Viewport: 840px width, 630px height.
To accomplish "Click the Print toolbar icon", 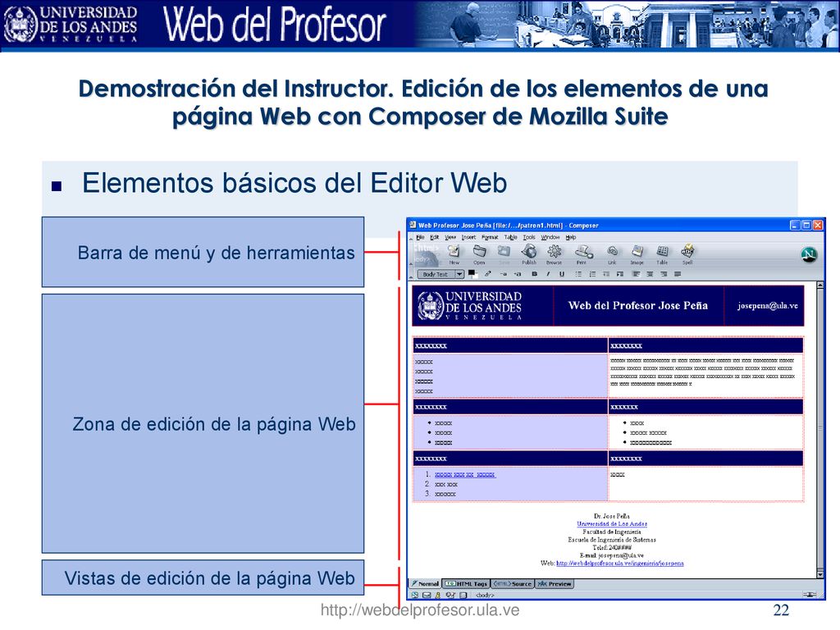I will click(582, 254).
